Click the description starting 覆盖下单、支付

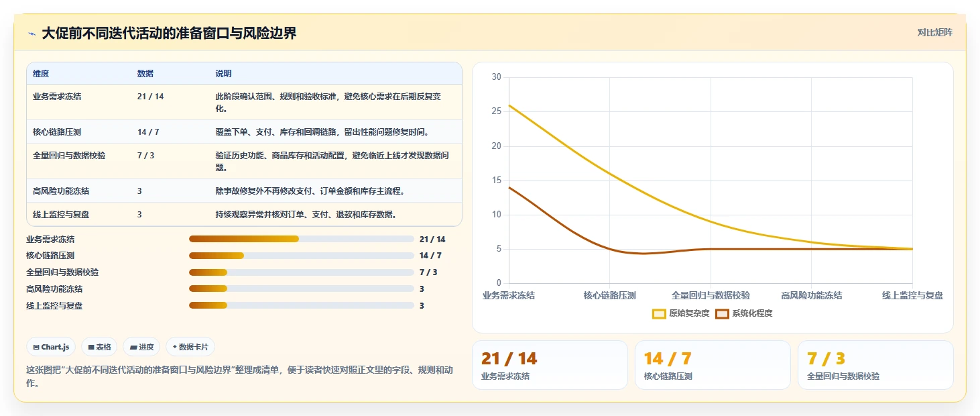[x=322, y=132]
